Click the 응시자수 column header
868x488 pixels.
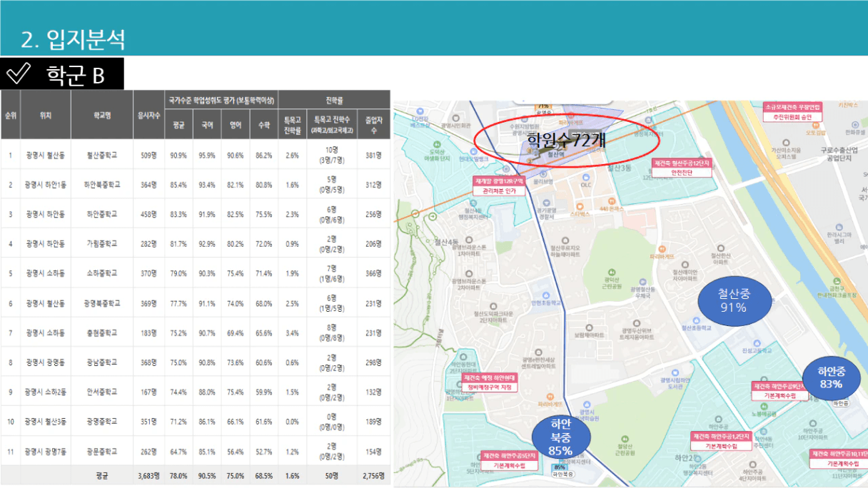click(x=148, y=114)
